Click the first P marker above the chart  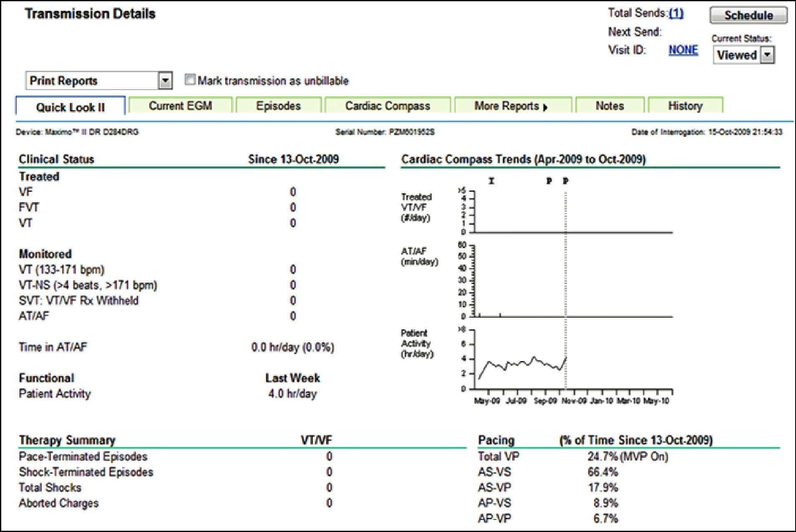(x=549, y=181)
